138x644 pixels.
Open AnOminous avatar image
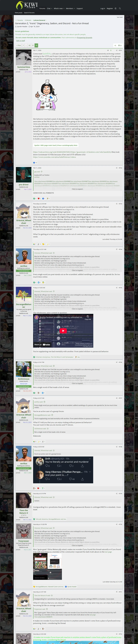click(24, 369)
